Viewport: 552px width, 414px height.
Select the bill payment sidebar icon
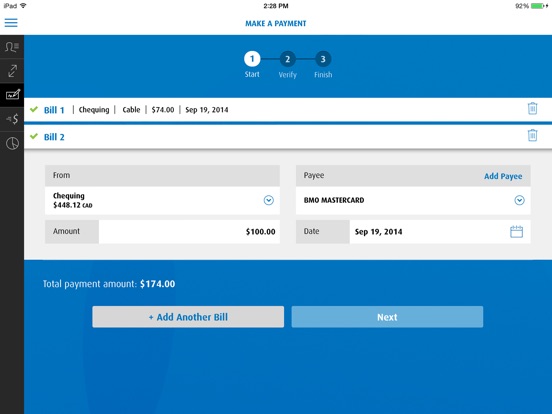12,95
